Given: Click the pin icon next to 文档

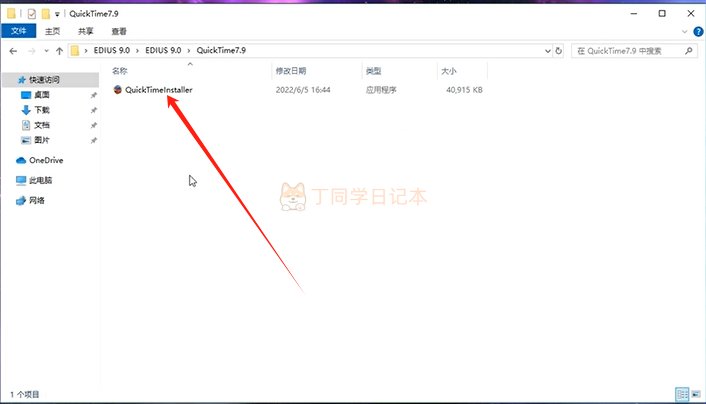Looking at the screenshot, I should click(94, 125).
